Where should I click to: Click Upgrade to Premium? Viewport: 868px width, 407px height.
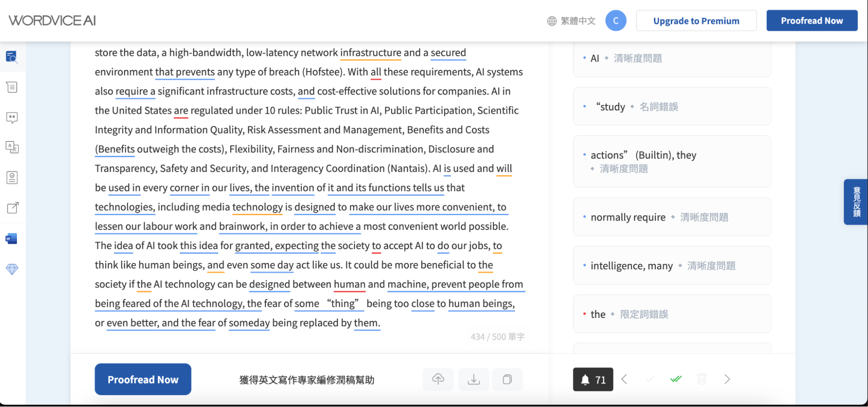(696, 20)
